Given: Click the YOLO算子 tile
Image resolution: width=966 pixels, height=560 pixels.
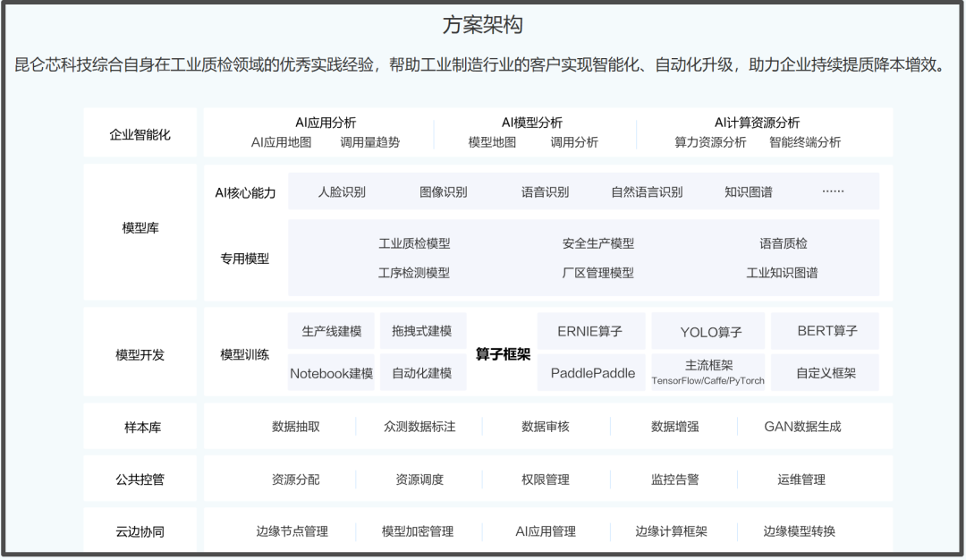Looking at the screenshot, I should tap(710, 332).
